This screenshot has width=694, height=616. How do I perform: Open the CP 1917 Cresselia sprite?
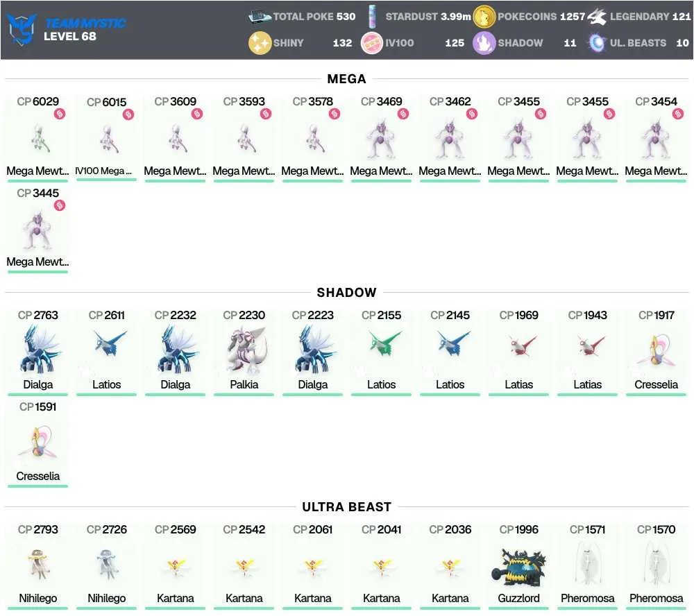click(657, 350)
